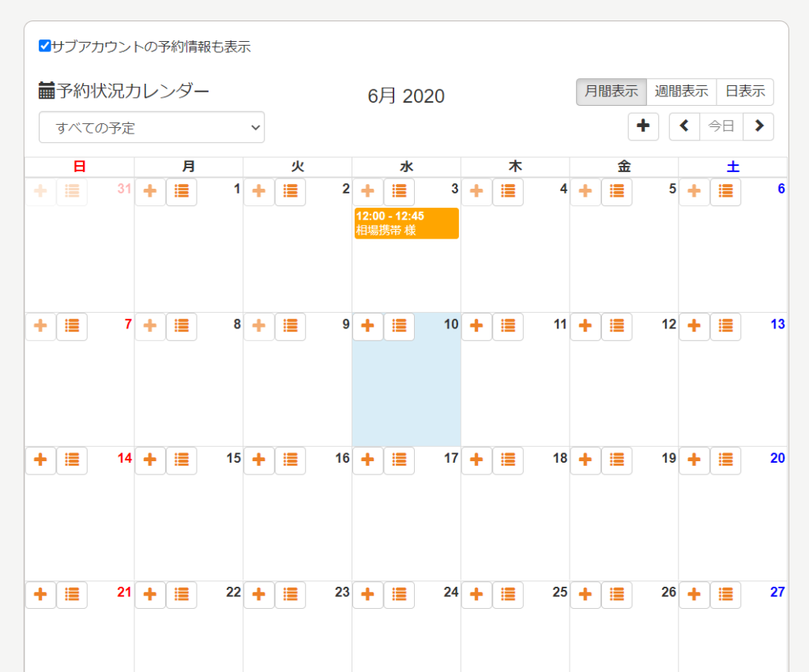Click the highlighted June 10 day cell

(406, 395)
